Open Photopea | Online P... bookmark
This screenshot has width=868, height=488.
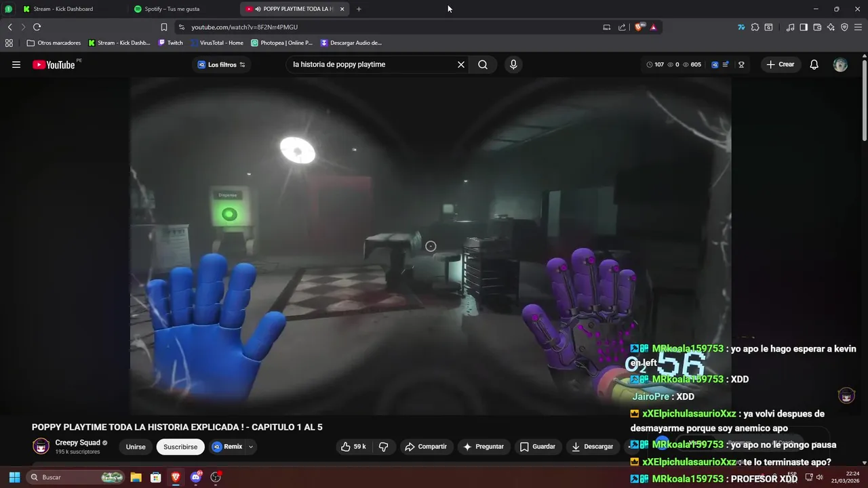point(281,43)
